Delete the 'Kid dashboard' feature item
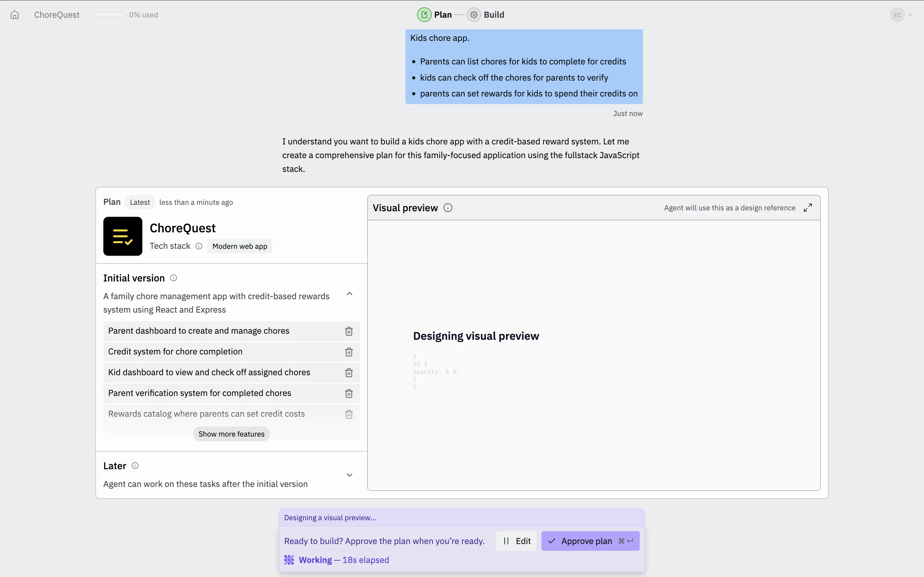Screen dimensions: 924x577 pyautogui.click(x=349, y=373)
